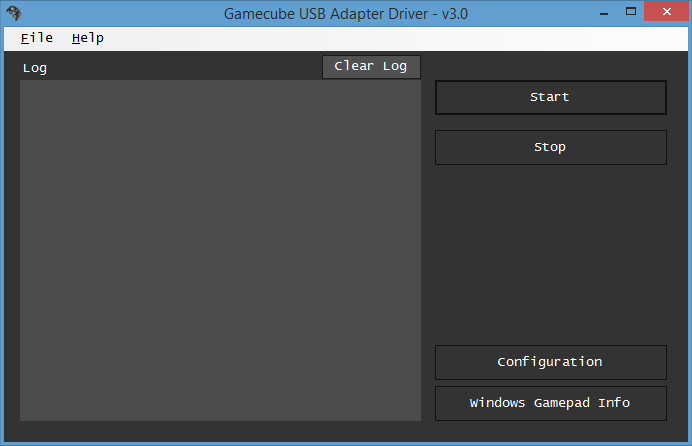Maximize the driver window
The width and height of the screenshot is (692, 446).
tap(631, 12)
